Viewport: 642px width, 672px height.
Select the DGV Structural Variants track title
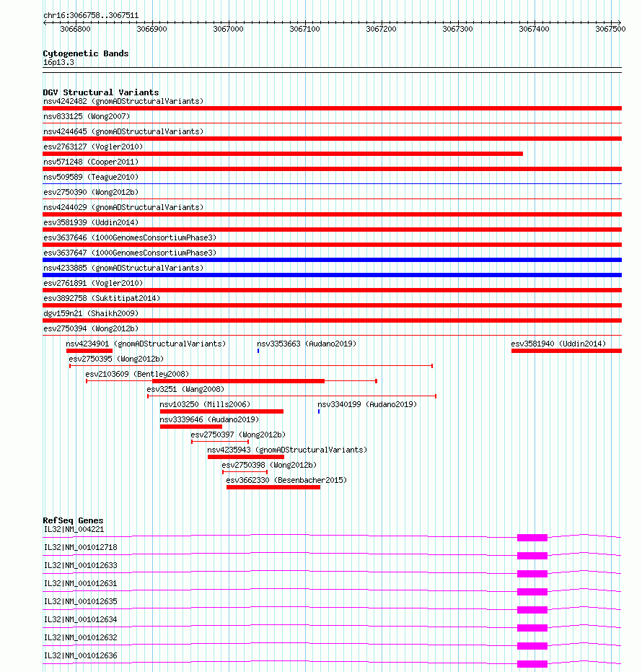pyautogui.click(x=101, y=92)
